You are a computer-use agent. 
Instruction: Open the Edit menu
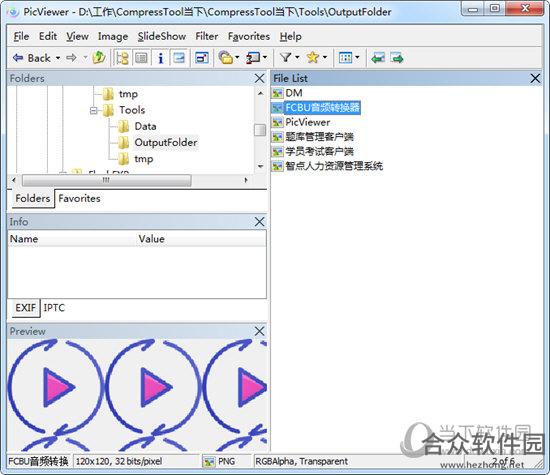48,36
